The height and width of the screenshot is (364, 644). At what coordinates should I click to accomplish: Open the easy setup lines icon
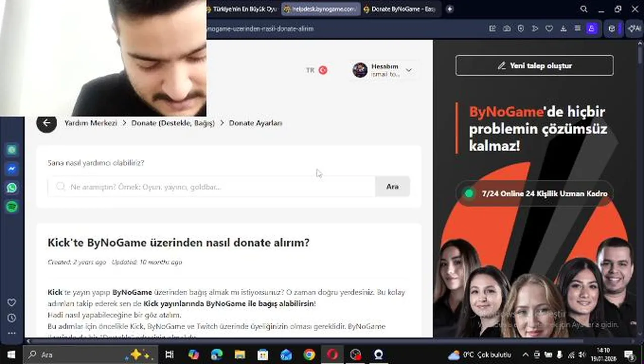577,29
